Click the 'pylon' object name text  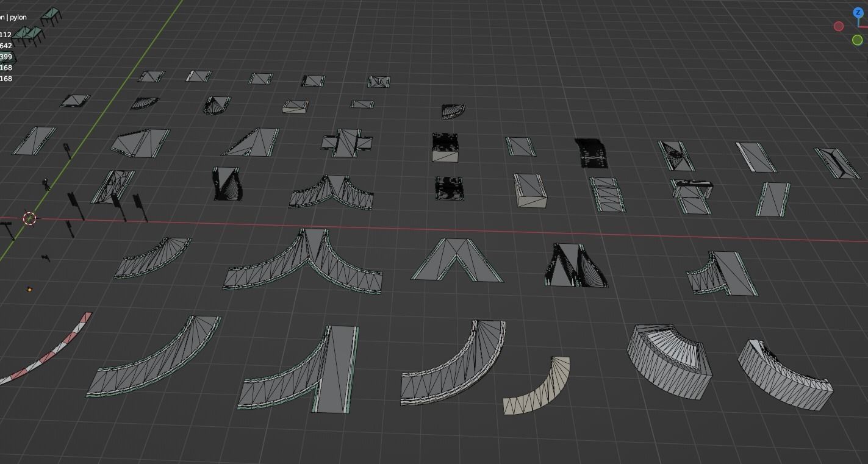[x=18, y=17]
